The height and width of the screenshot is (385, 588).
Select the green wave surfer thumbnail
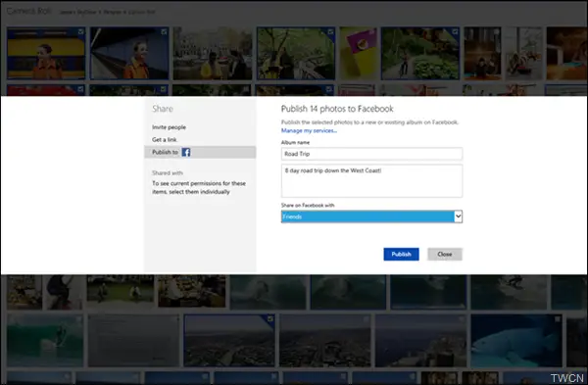click(45, 340)
